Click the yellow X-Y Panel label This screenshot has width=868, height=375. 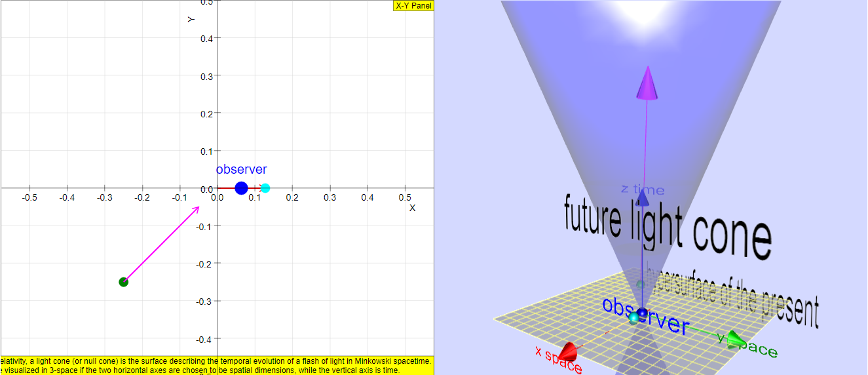tap(413, 6)
